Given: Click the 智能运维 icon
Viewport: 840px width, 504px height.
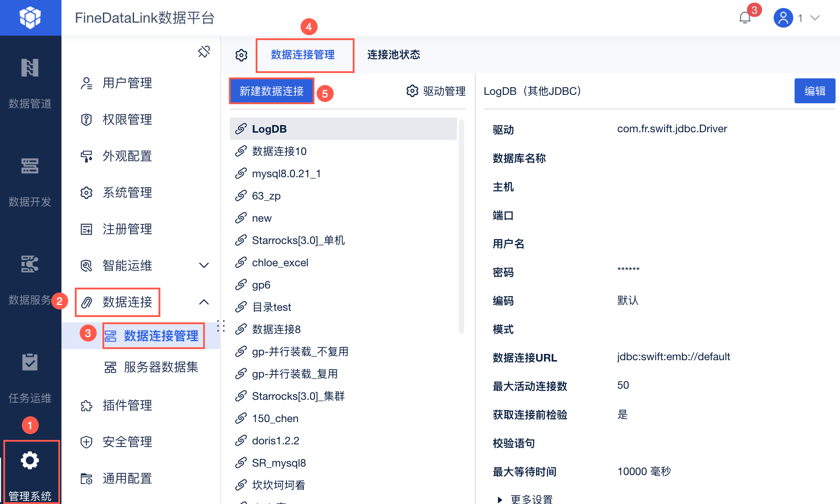Looking at the screenshot, I should (86, 266).
